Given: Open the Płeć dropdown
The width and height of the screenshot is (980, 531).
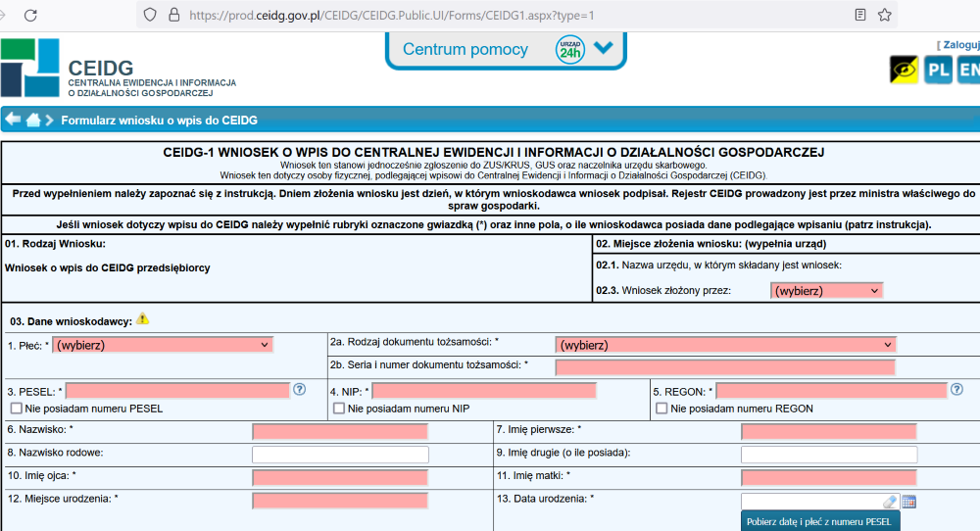Looking at the screenshot, I should coord(163,345).
